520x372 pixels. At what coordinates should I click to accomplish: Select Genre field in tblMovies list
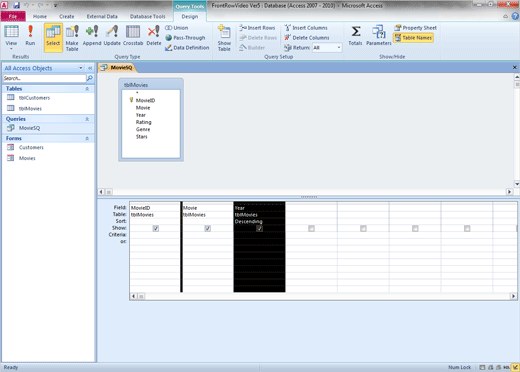pyautogui.click(x=143, y=129)
